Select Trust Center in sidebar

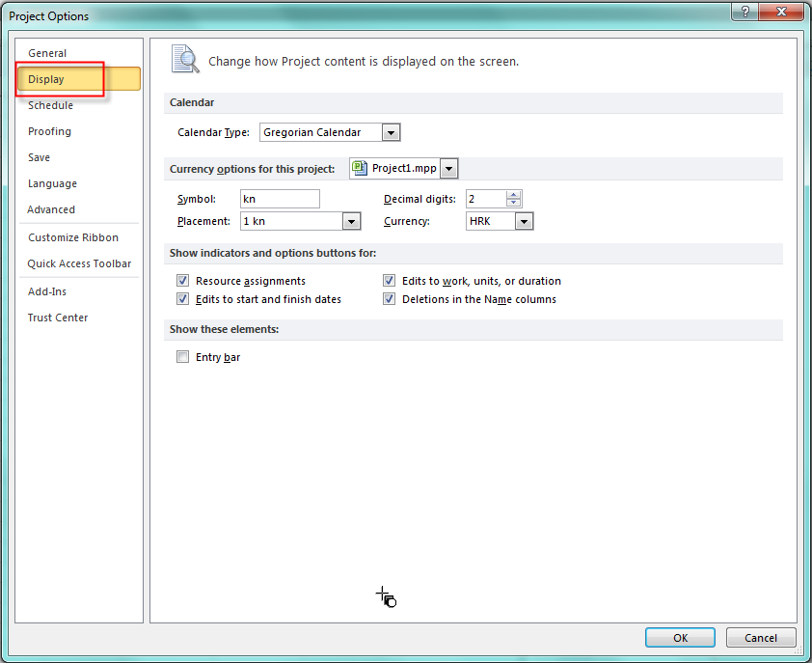coord(58,318)
